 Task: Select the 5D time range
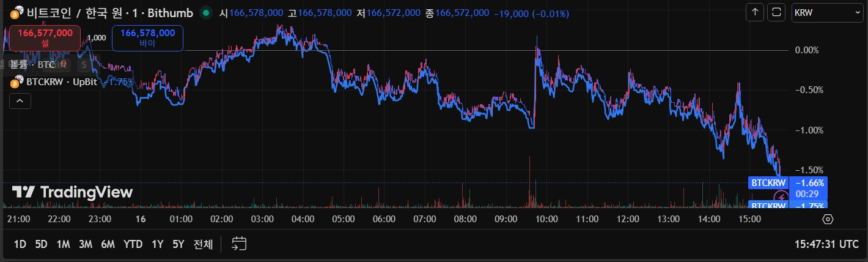click(x=41, y=244)
